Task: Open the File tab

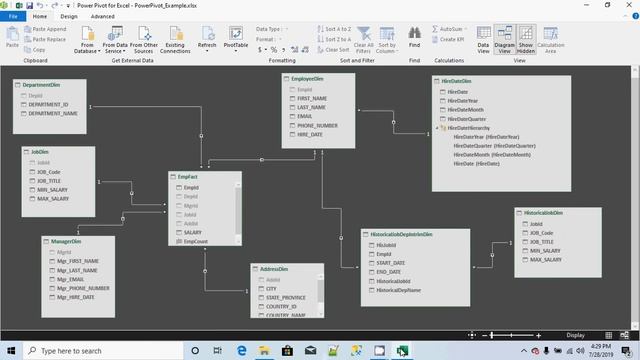Action: pos(13,16)
